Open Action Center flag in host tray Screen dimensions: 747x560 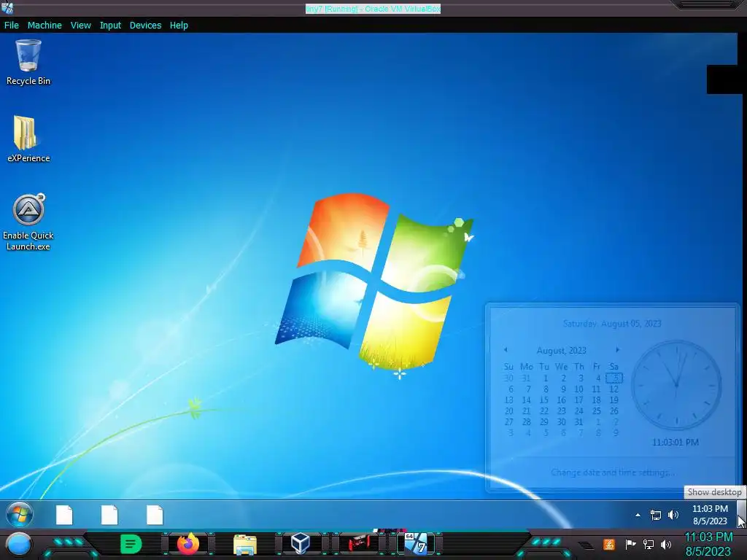pyautogui.click(x=630, y=544)
